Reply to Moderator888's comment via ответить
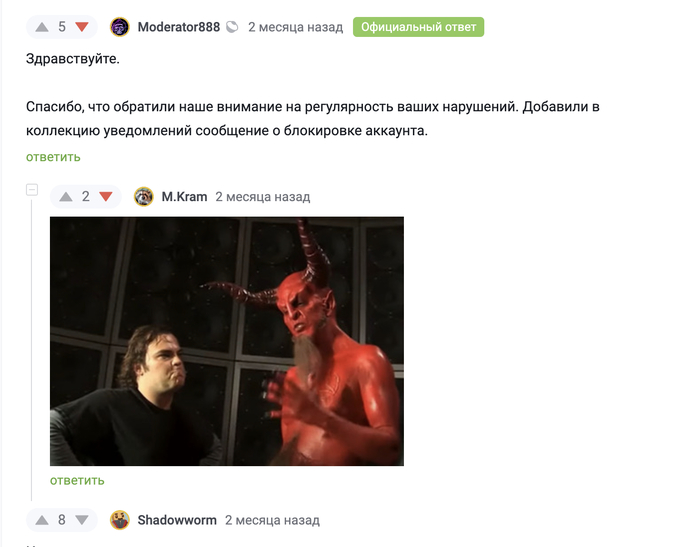Viewport: 700px width, 547px height. [53, 157]
